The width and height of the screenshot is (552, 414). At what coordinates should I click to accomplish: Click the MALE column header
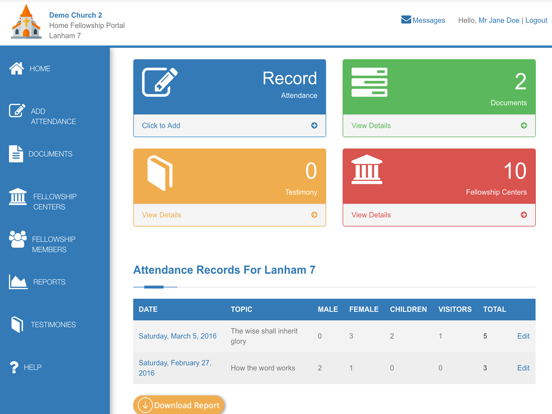click(327, 309)
